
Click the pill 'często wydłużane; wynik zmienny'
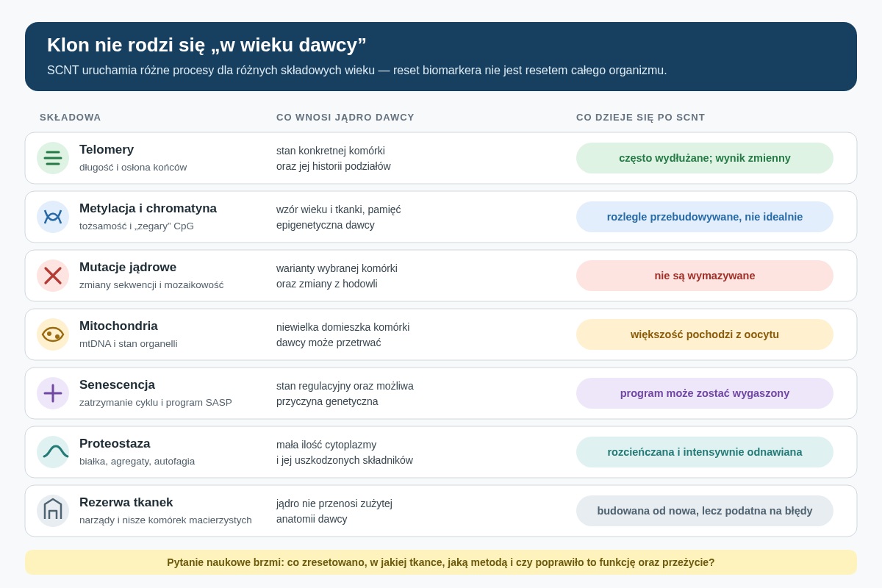705,158
